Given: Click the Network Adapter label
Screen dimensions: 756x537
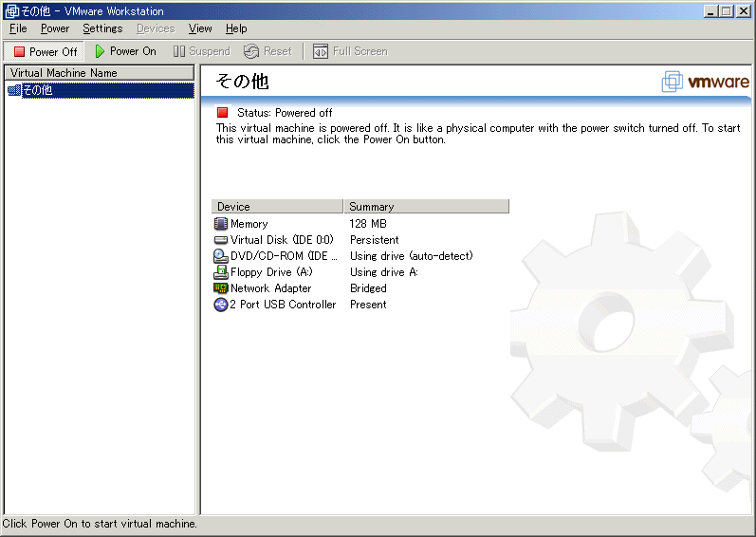Looking at the screenshot, I should point(270,288).
